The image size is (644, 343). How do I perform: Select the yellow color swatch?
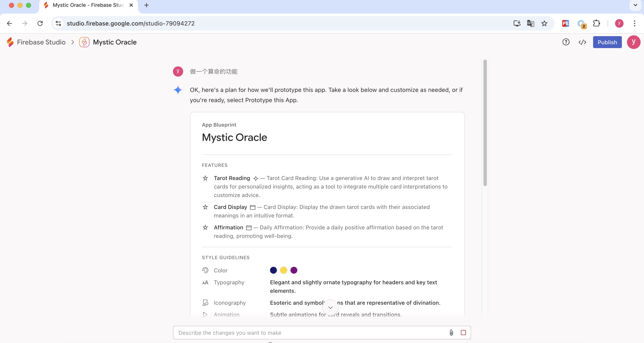(x=283, y=270)
